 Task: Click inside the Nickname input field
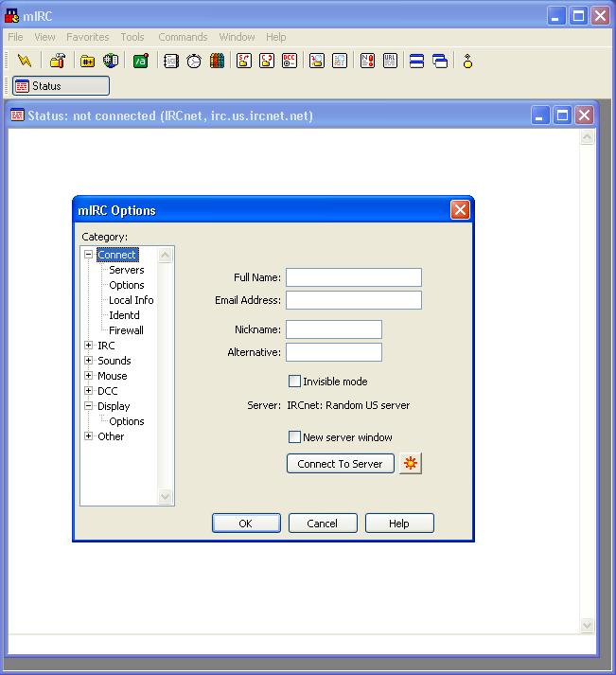(333, 329)
